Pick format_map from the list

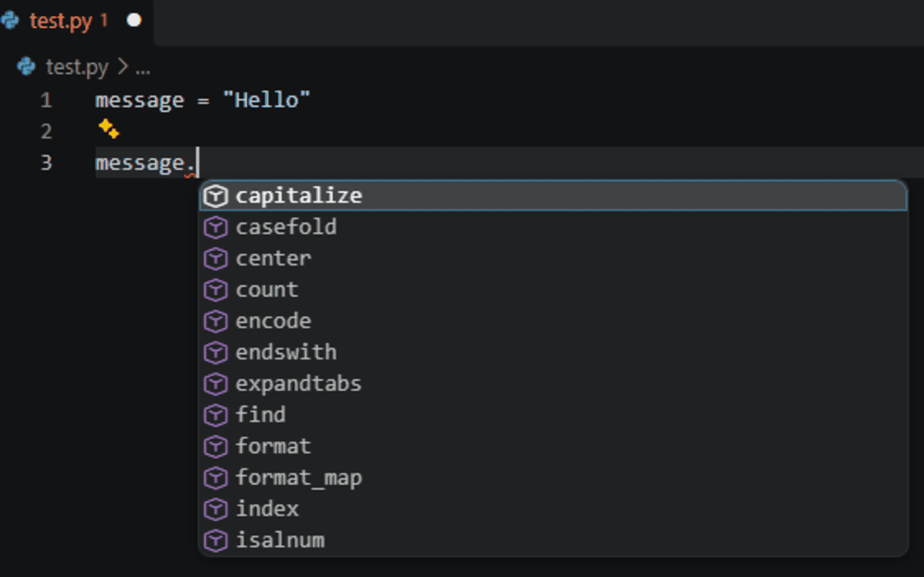coord(553,478)
